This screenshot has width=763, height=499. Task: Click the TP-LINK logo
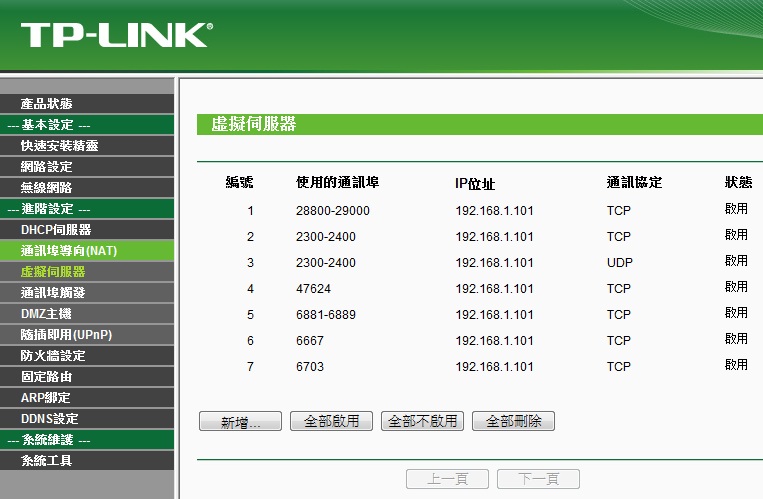coord(116,35)
